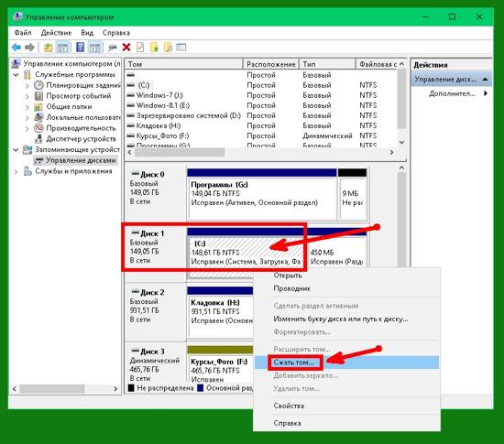Click the Up one level folder icon
Image resolution: width=504 pixels, height=444 pixels.
coord(49,48)
